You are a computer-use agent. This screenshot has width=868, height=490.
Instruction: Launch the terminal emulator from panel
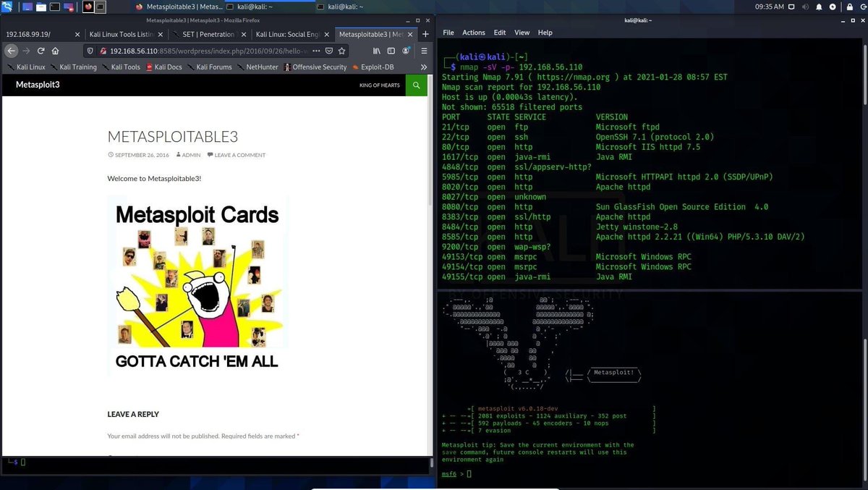click(x=55, y=7)
